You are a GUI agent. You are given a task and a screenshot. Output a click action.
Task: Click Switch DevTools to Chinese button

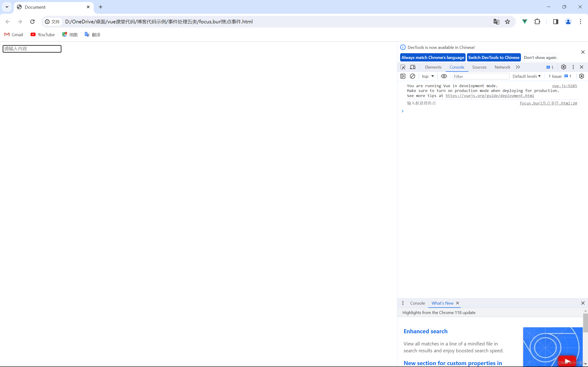coord(493,57)
